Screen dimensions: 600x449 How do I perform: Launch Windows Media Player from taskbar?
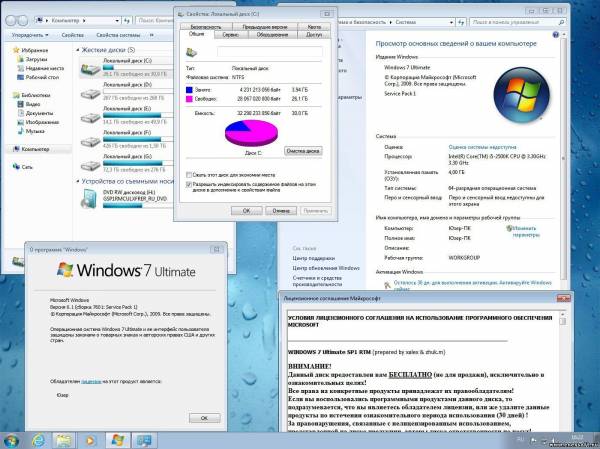coord(90,441)
